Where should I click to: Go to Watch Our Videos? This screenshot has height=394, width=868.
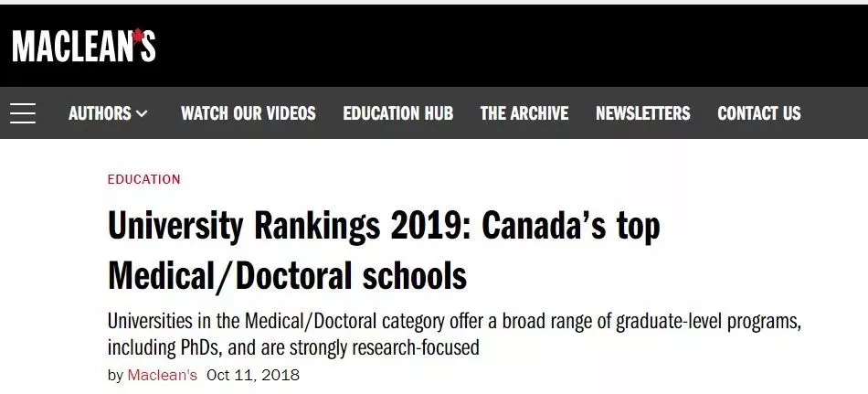coord(248,113)
